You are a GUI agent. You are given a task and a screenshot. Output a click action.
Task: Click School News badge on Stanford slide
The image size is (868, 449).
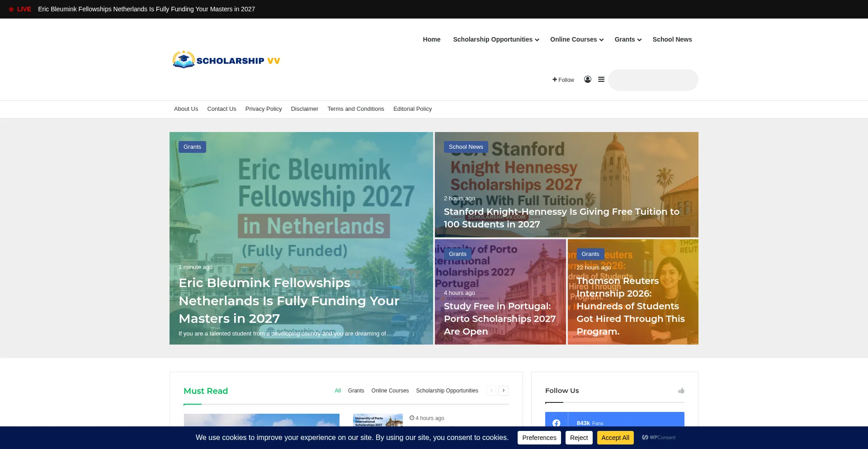tap(466, 147)
